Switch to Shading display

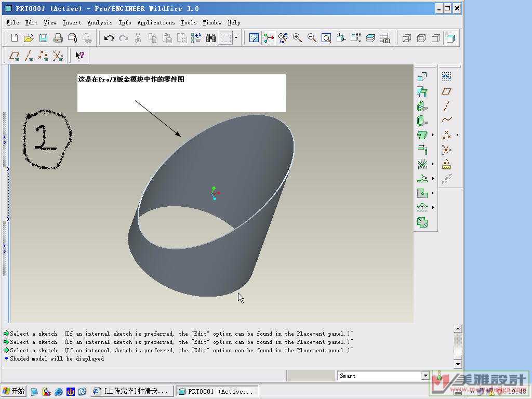[x=450, y=38]
